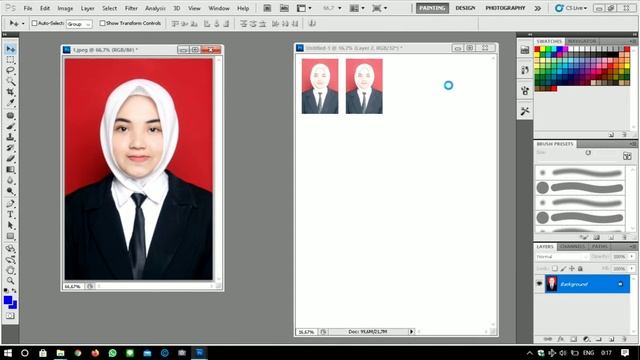Add layer mask icon
This screenshot has height=360, width=640.
coord(573,339)
